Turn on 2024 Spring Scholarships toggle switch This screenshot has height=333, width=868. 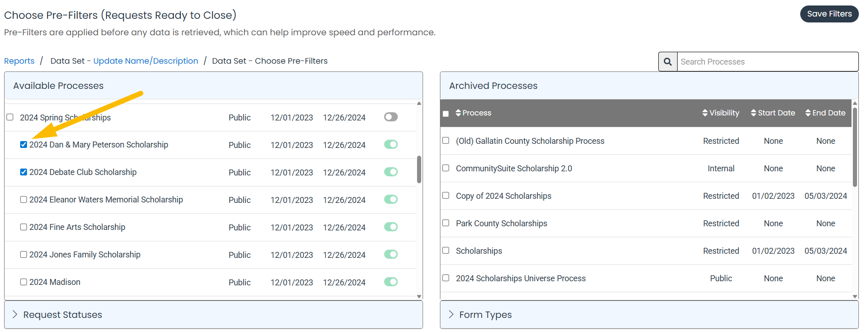pos(391,117)
